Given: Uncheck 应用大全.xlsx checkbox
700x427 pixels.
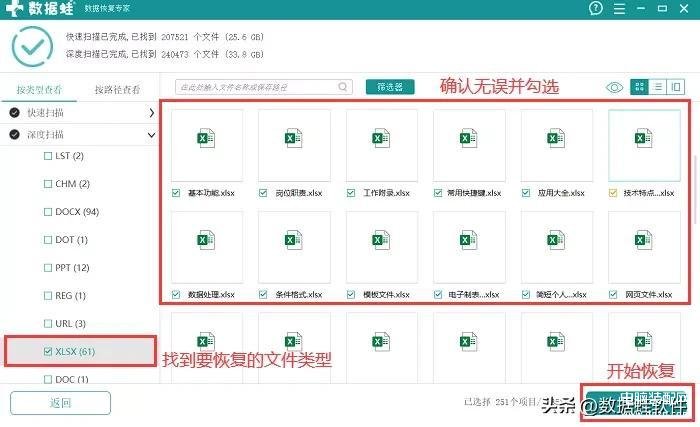Looking at the screenshot, I should 526,193.
